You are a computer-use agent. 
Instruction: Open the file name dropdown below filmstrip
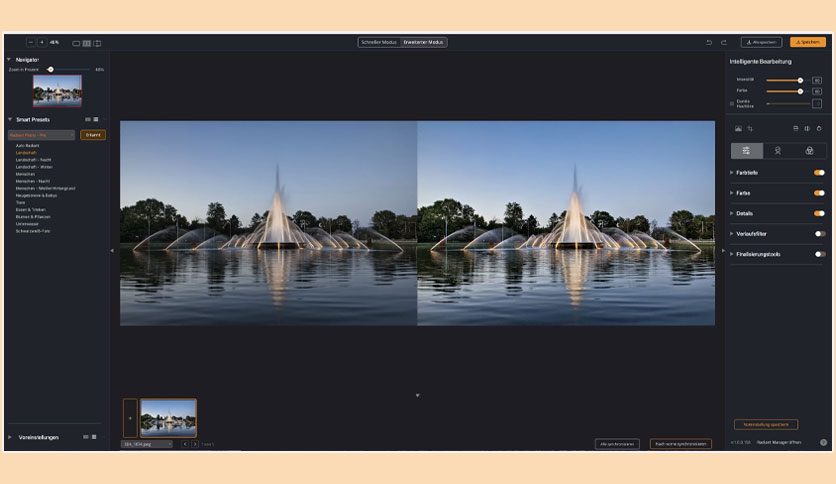(147, 444)
